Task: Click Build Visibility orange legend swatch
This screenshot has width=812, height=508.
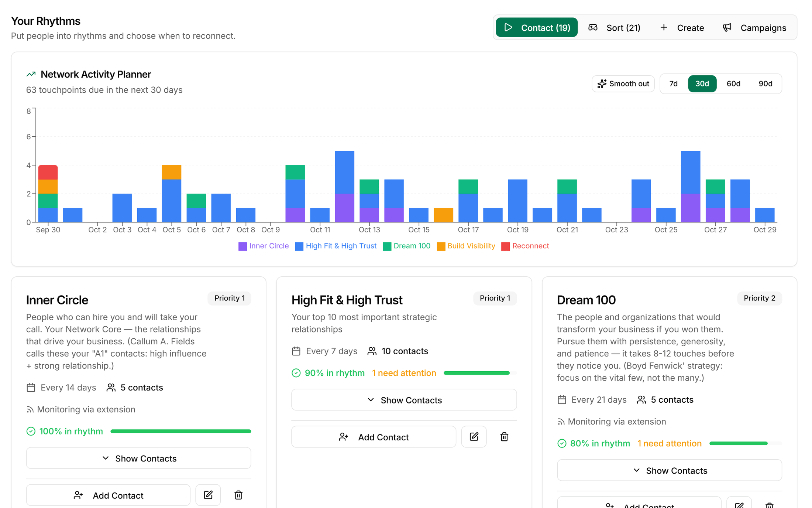Action: point(441,246)
